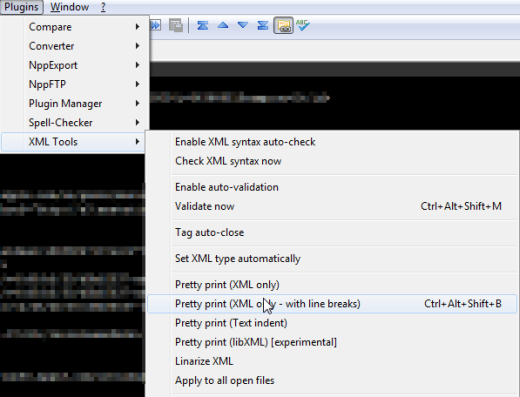Select the XML Tools menu entry

(x=74, y=142)
